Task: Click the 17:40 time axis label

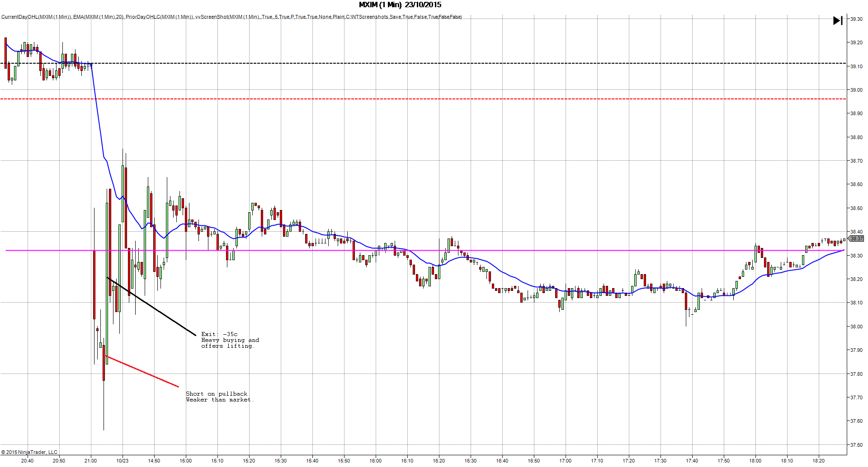Action: point(692,461)
